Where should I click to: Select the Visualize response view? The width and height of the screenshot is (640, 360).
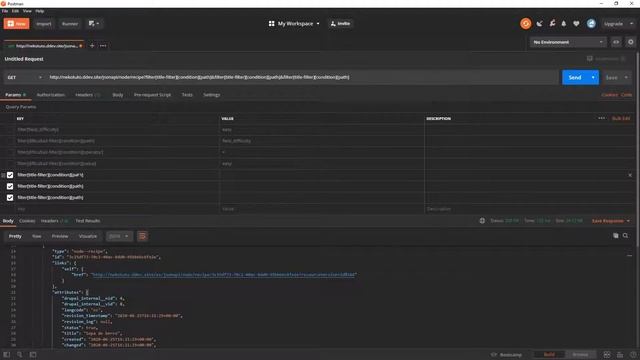point(88,236)
